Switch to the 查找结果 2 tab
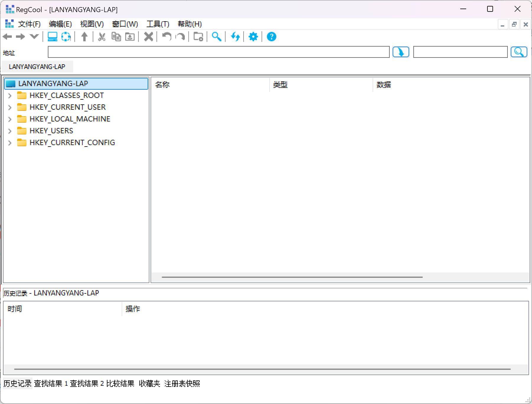Image resolution: width=532 pixels, height=404 pixels. [87, 383]
